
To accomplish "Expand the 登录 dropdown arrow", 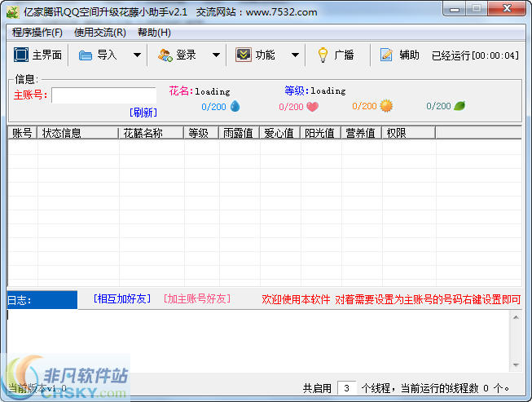I will (216, 55).
